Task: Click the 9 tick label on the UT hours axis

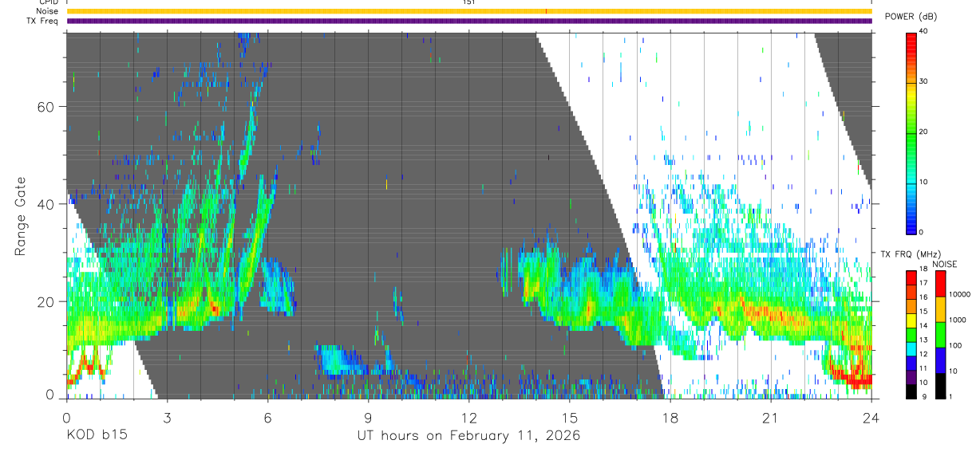Action: [368, 417]
